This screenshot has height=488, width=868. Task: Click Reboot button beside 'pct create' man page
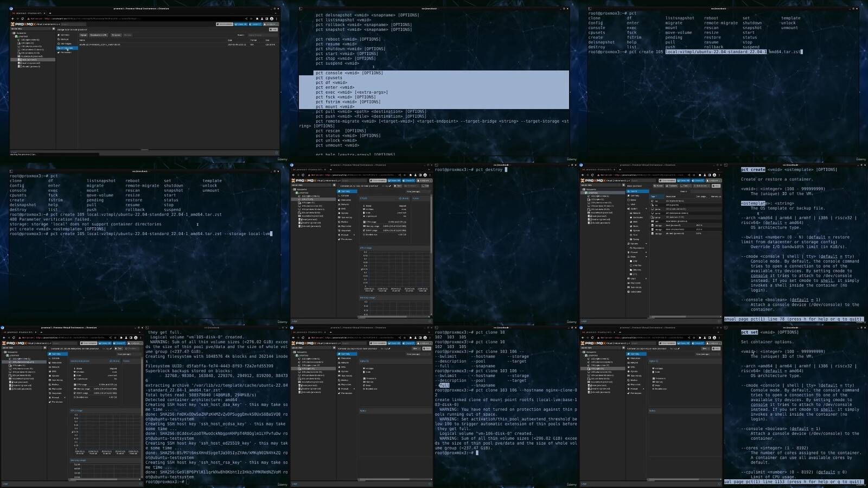click(658, 186)
